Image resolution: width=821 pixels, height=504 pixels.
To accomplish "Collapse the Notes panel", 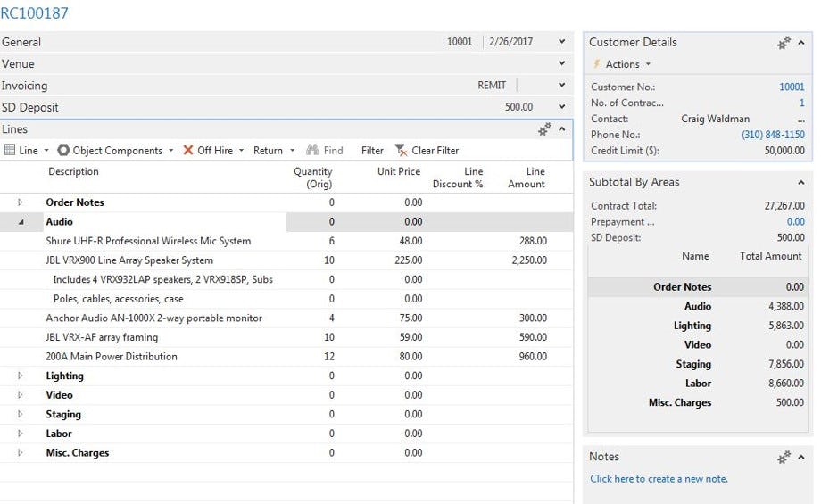I will pyautogui.click(x=801, y=457).
